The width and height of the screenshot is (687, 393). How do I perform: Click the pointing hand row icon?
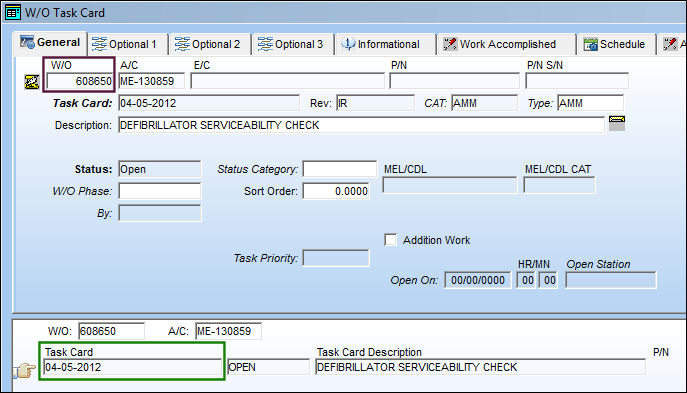24,371
